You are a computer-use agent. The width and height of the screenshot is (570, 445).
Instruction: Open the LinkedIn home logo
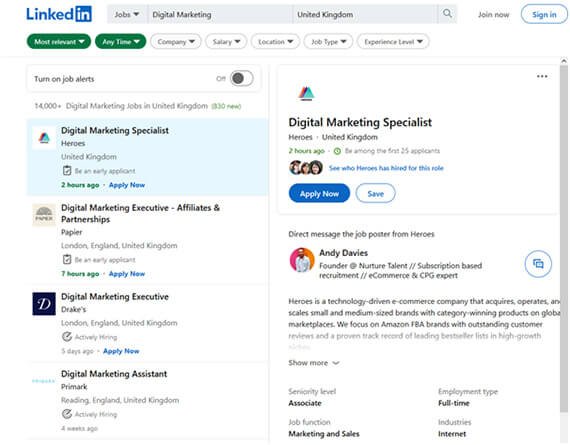pyautogui.click(x=59, y=14)
